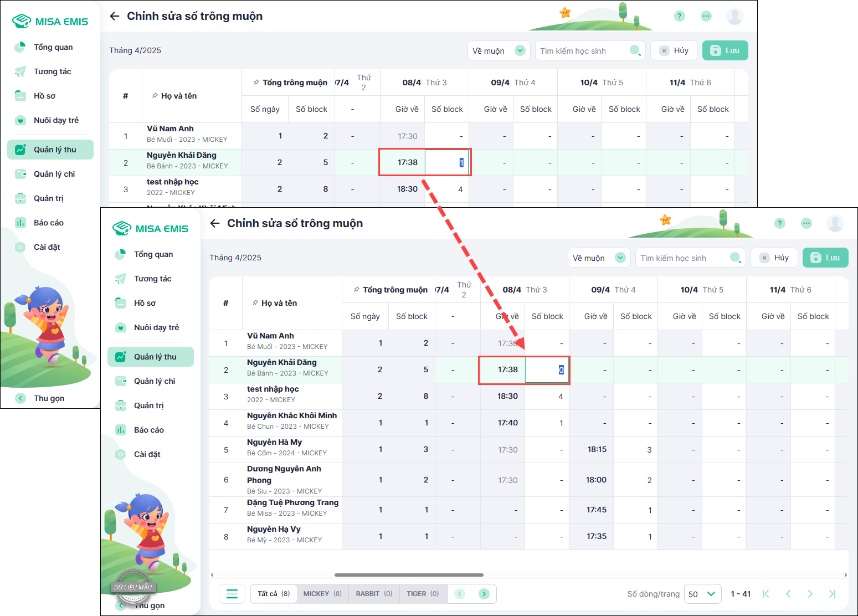
Task: Open the Về muộn dropdown in the back window
Action: coord(499,50)
